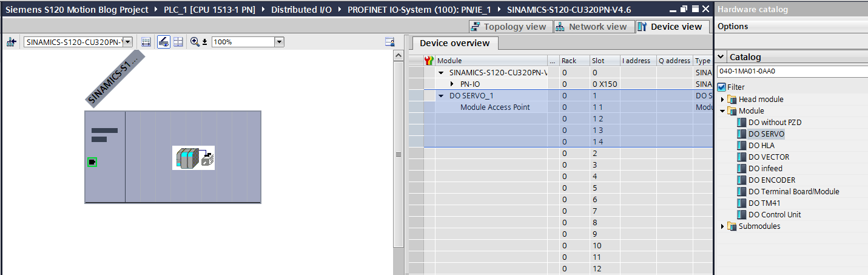Click the save window settings icon
The image size is (868, 275).
(390, 42)
